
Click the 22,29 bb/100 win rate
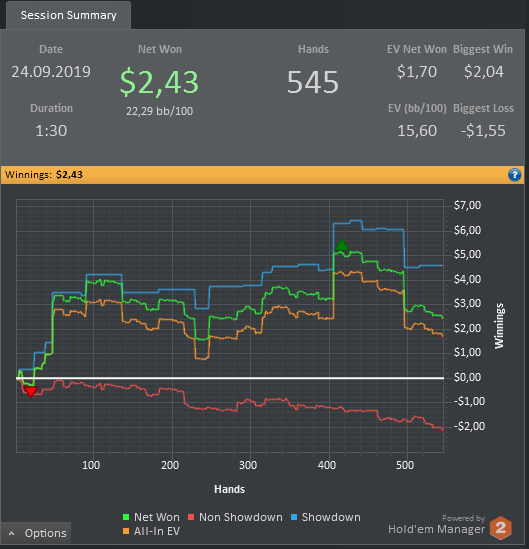(159, 111)
